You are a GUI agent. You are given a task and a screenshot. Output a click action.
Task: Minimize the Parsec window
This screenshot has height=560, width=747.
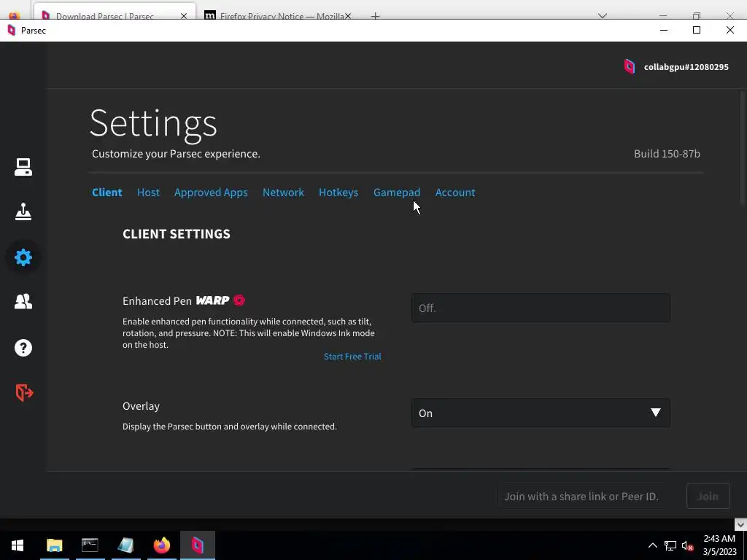[x=664, y=30]
